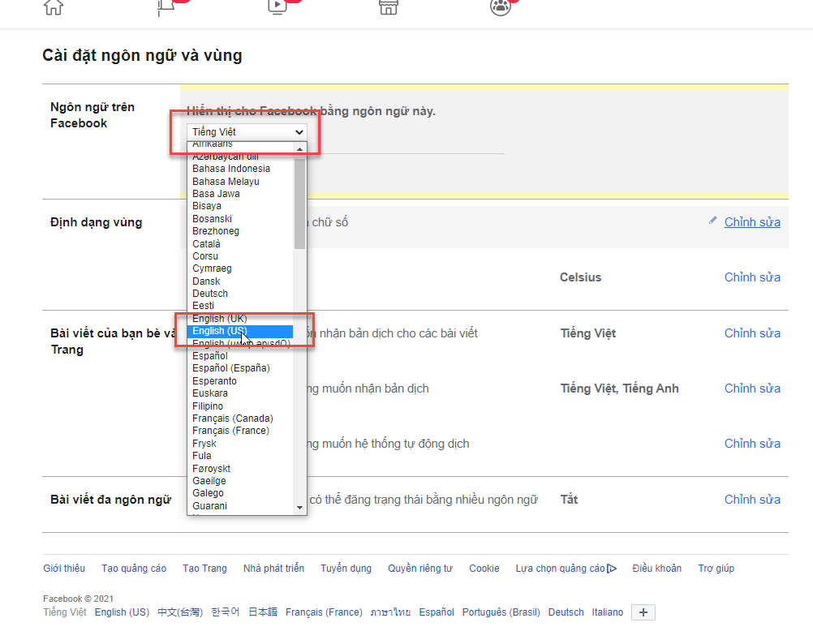This screenshot has width=813, height=644.
Task: Select Dansk language option
Action: (206, 281)
